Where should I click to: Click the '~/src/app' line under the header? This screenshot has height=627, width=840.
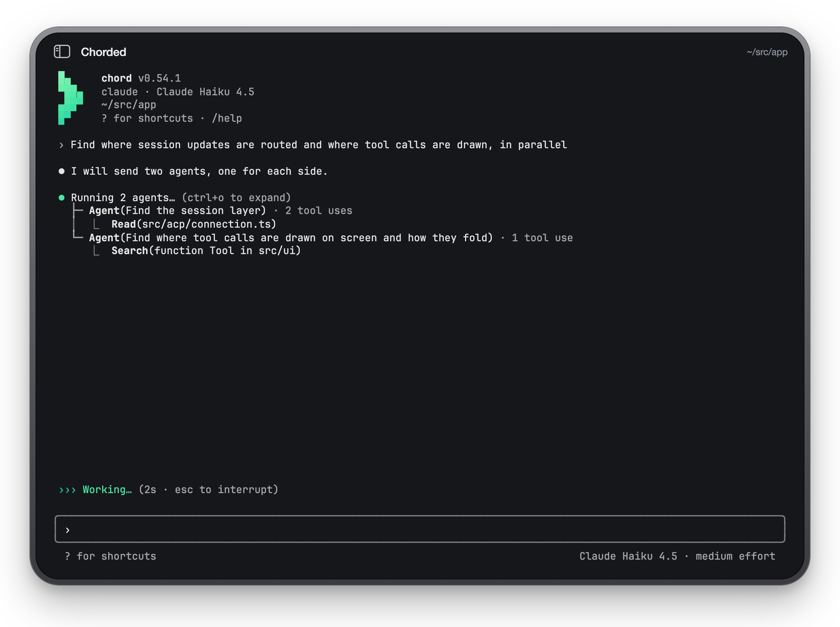point(129,105)
